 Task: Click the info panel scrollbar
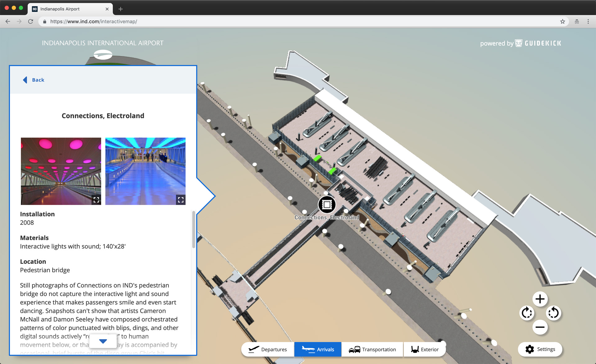tap(193, 229)
